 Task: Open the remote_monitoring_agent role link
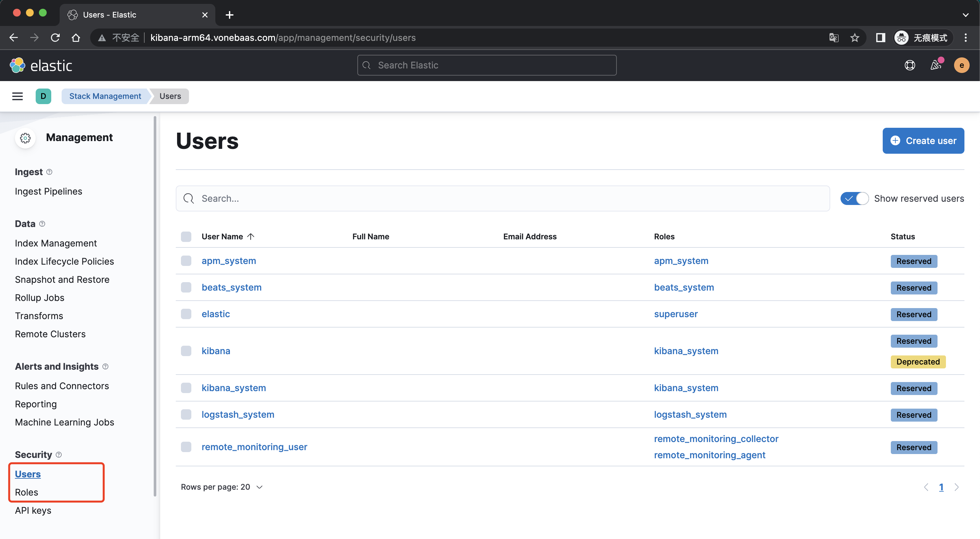710,455
